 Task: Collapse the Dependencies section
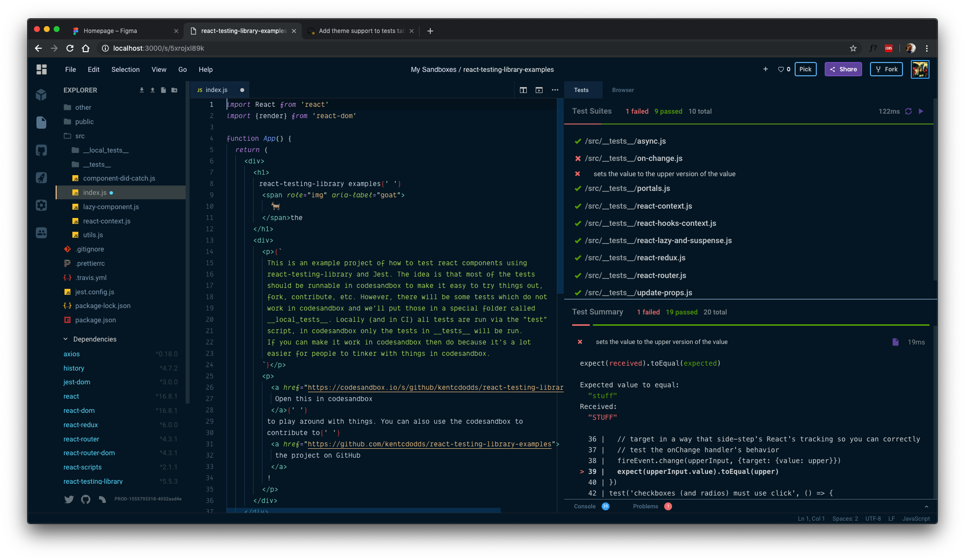(65, 339)
